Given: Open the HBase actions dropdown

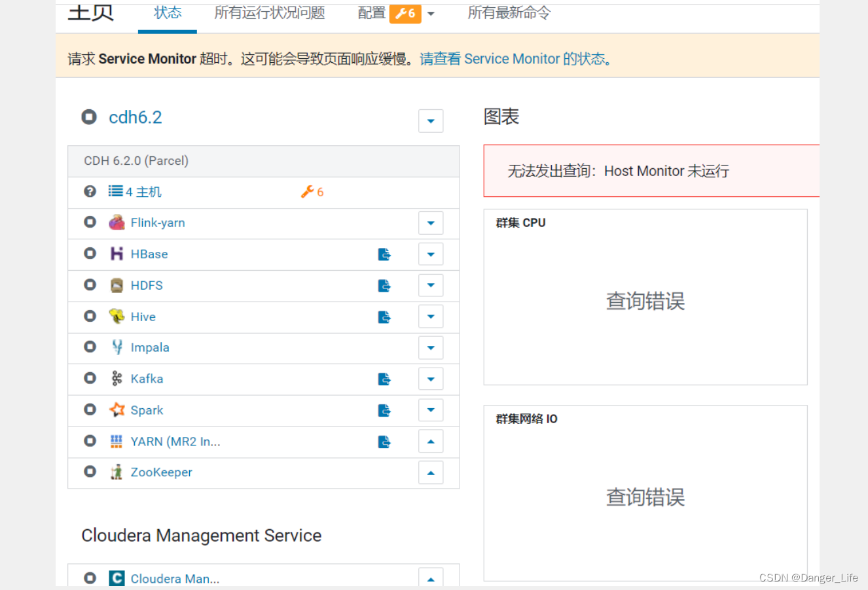Looking at the screenshot, I should [431, 254].
